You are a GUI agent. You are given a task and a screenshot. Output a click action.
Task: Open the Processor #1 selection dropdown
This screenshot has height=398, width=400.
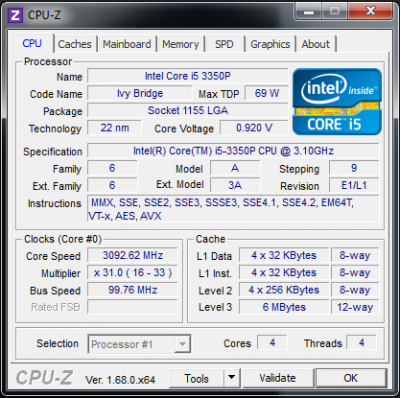click(139, 344)
